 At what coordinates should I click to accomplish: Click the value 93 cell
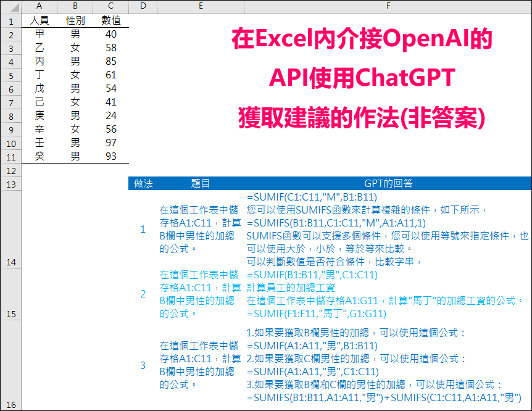[110, 157]
